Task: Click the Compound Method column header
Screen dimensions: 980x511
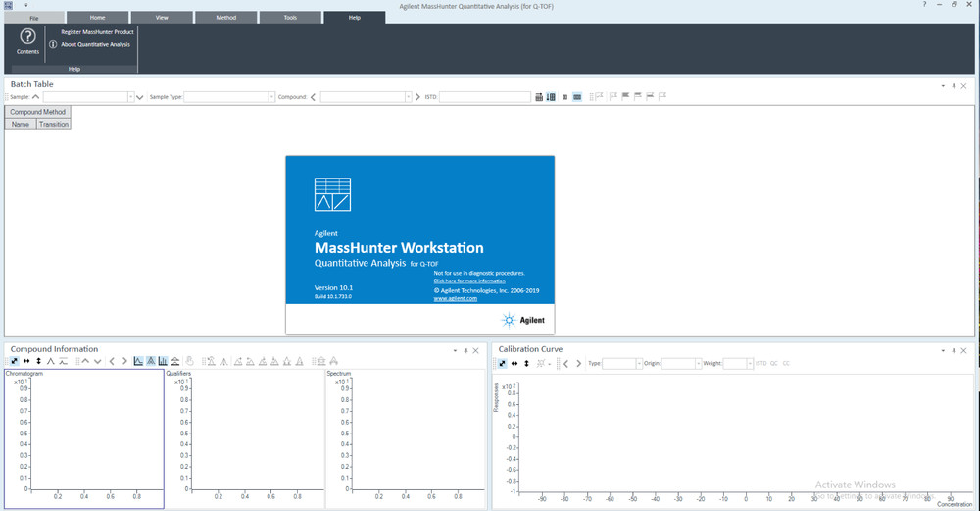Action: [37, 112]
